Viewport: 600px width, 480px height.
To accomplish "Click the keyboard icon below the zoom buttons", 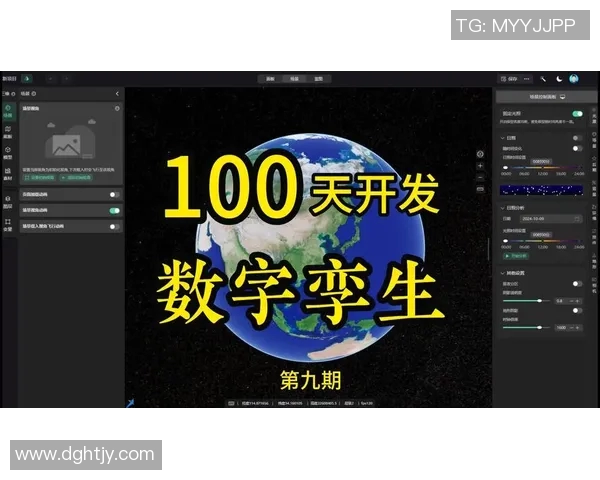I will pos(480,189).
